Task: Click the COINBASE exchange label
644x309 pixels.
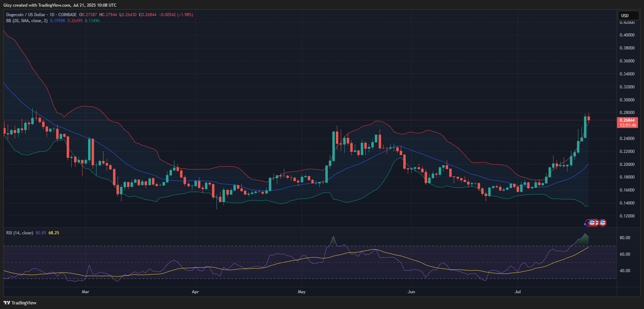Action: pos(67,15)
